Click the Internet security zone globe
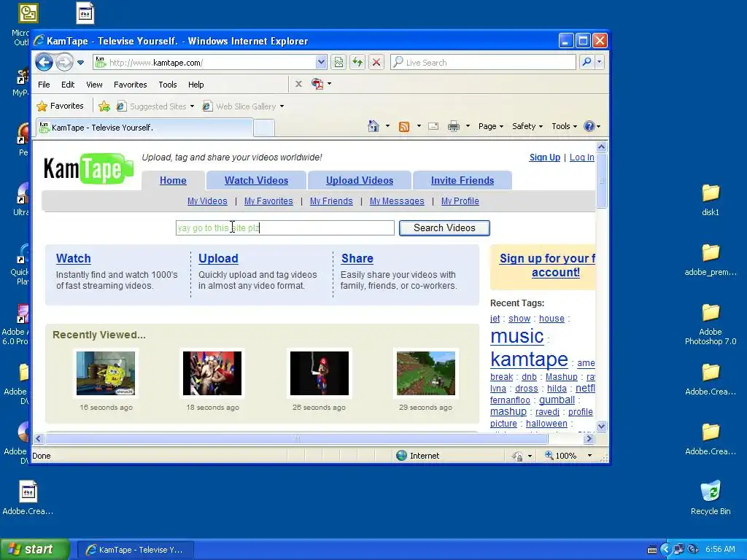This screenshot has width=747, height=560. click(402, 455)
